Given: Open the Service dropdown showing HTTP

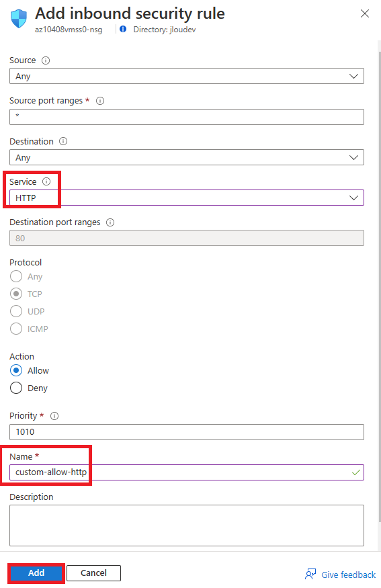Looking at the screenshot, I should (x=187, y=198).
